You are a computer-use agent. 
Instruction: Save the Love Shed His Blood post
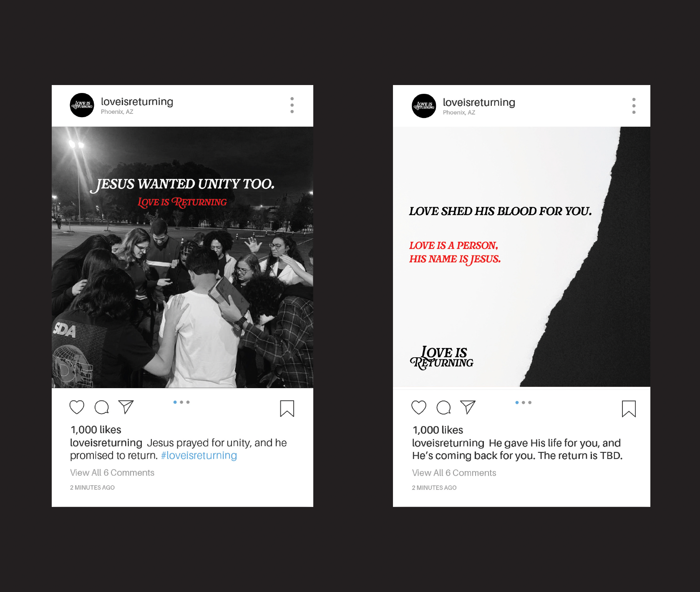tap(629, 409)
